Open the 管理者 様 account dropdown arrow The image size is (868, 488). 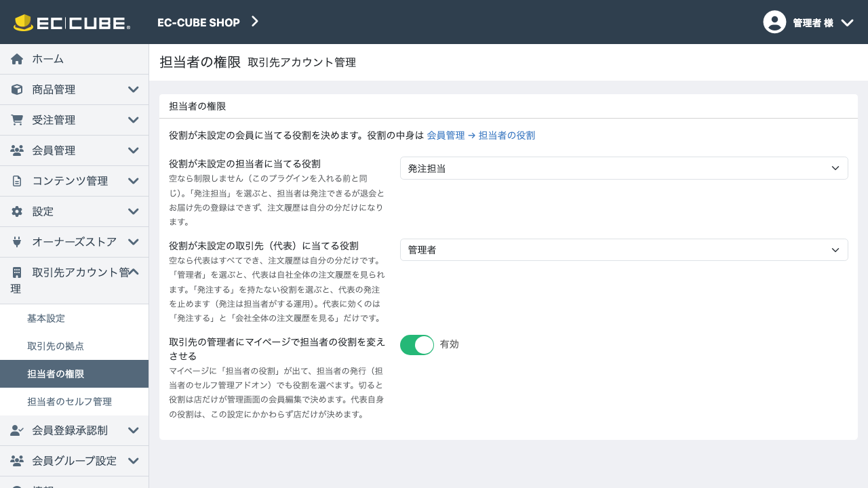click(847, 22)
